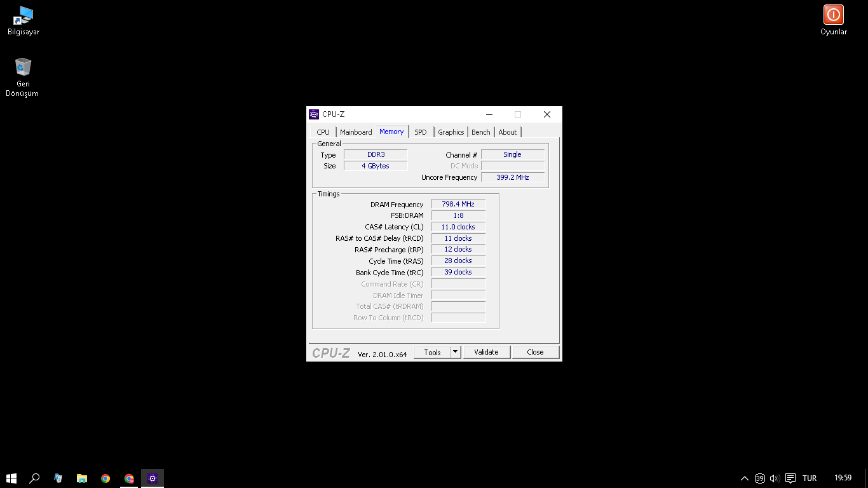The image size is (868, 488).
Task: Select the DRAM Frequency value 798.4 MHz
Action: coord(458,204)
